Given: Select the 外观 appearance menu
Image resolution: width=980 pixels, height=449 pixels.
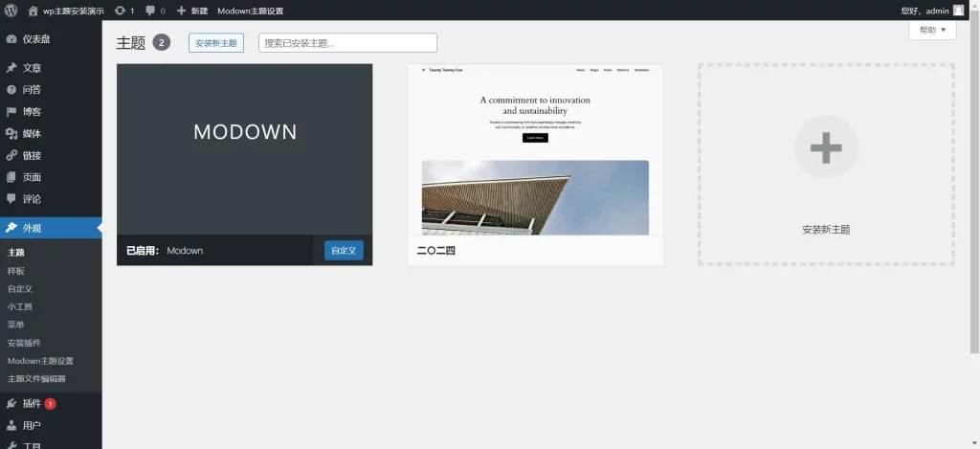Looking at the screenshot, I should (51, 228).
